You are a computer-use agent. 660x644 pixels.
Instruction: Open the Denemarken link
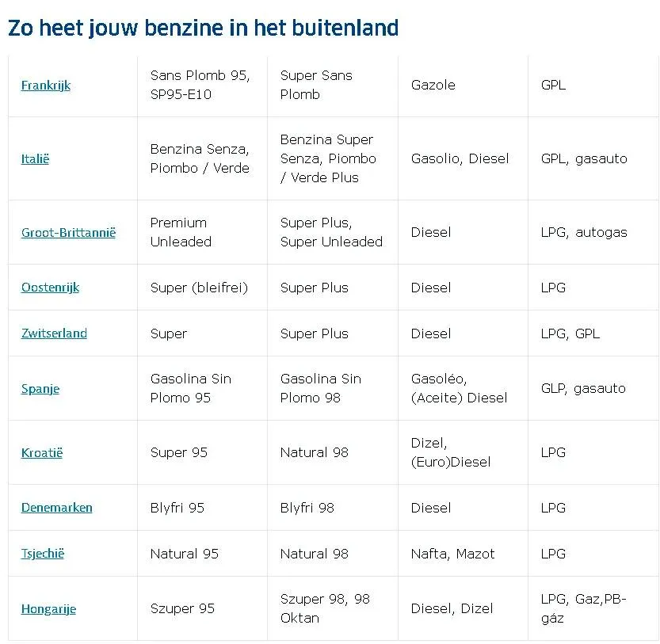coord(56,508)
